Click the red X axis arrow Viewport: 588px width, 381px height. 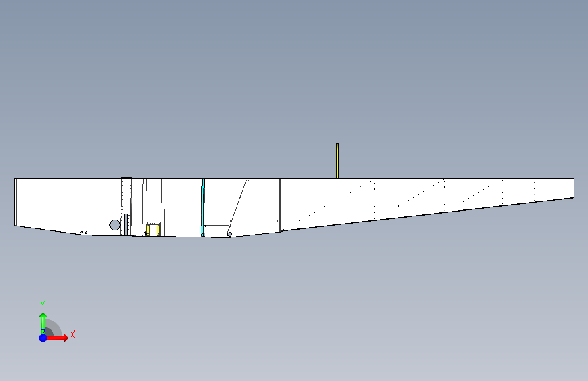57,338
